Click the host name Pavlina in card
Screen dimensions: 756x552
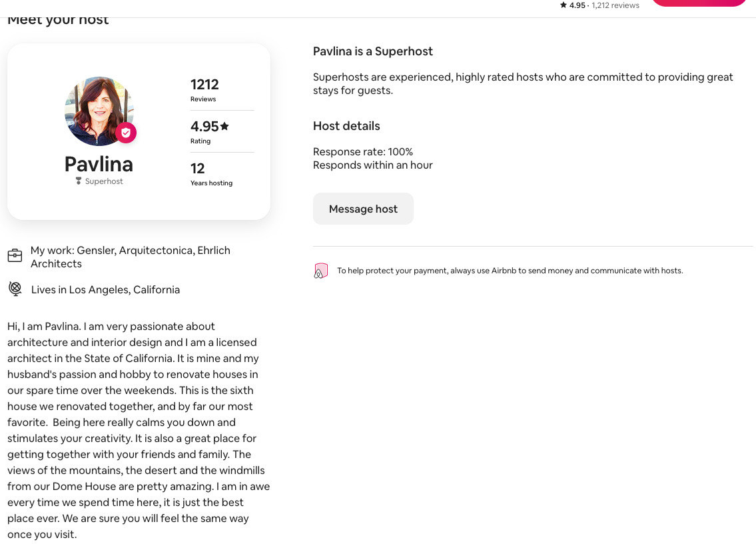click(99, 164)
